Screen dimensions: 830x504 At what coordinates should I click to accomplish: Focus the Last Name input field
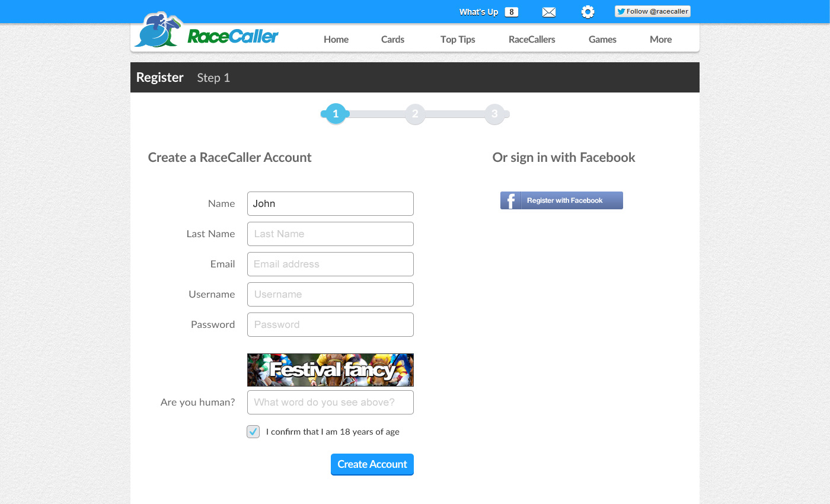(330, 234)
